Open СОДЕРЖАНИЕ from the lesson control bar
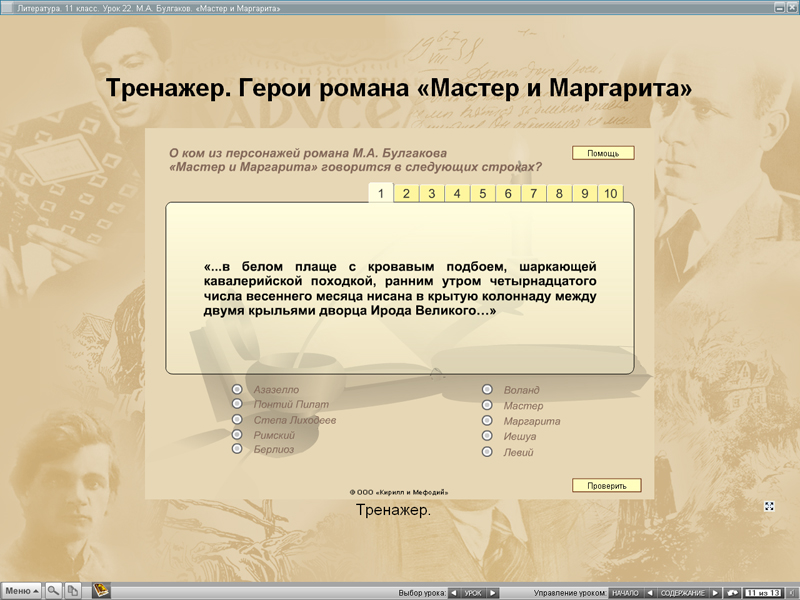Screen dimensions: 800x600 pyautogui.click(x=684, y=591)
